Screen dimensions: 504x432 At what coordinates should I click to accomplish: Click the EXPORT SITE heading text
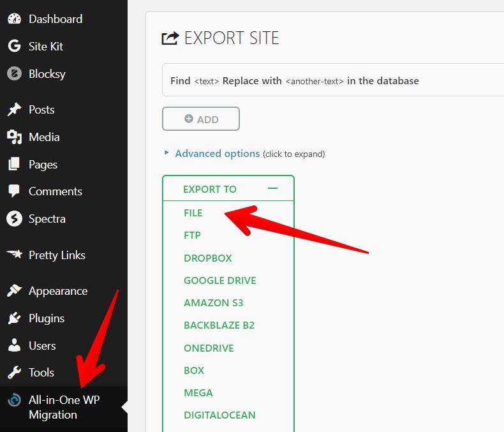[x=232, y=38]
